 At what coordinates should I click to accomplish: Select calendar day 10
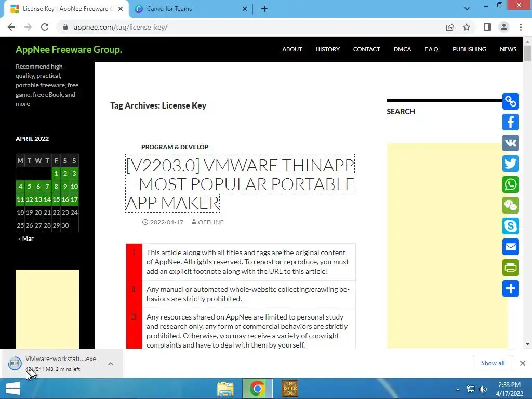pyautogui.click(x=74, y=187)
